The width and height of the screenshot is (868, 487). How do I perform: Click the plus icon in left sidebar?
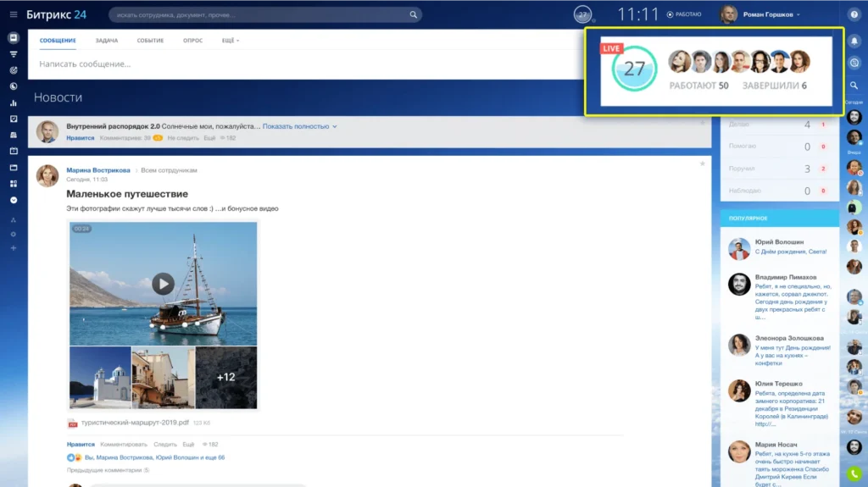coord(13,248)
